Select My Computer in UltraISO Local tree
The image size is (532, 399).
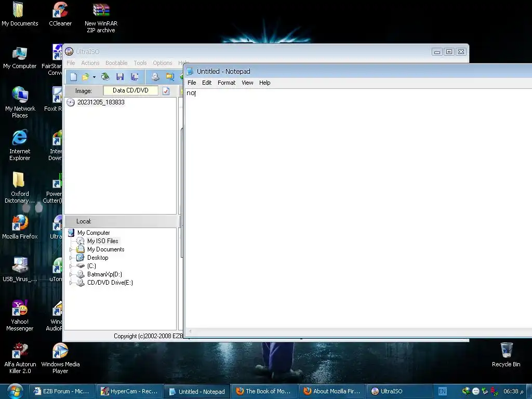tap(94, 232)
